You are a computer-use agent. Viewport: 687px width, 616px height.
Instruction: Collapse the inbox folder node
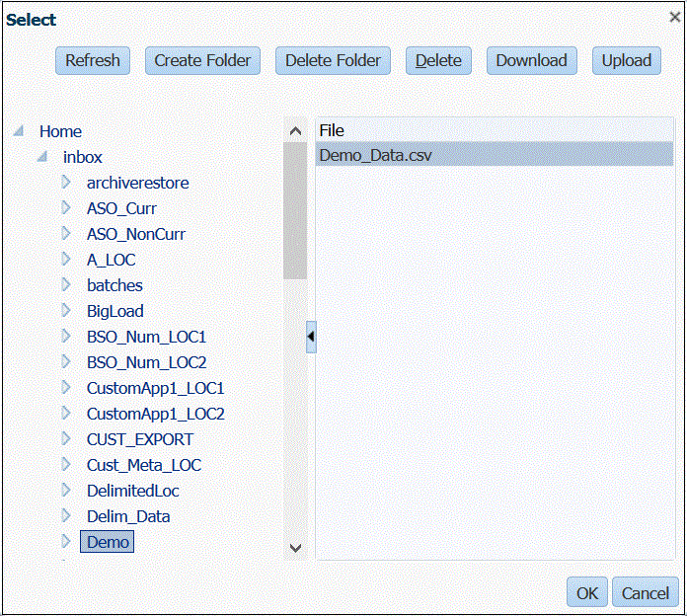click(42, 157)
